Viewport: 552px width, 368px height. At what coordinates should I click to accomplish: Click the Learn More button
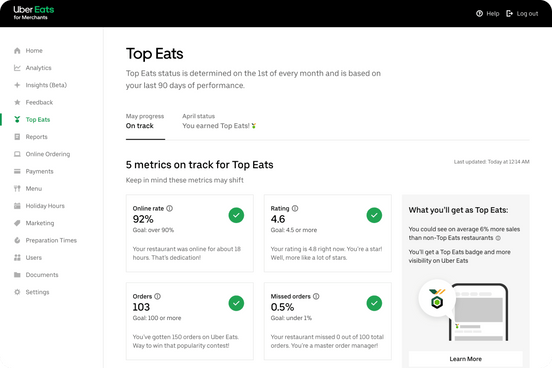(x=465, y=359)
